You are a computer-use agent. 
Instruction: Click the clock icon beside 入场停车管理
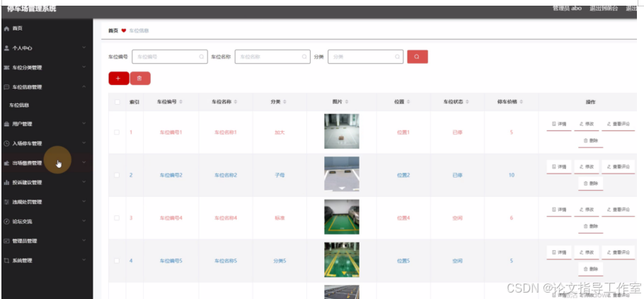click(x=6, y=144)
